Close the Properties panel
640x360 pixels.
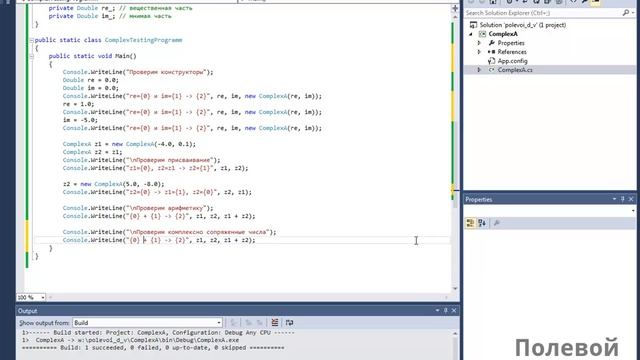[x=631, y=199]
